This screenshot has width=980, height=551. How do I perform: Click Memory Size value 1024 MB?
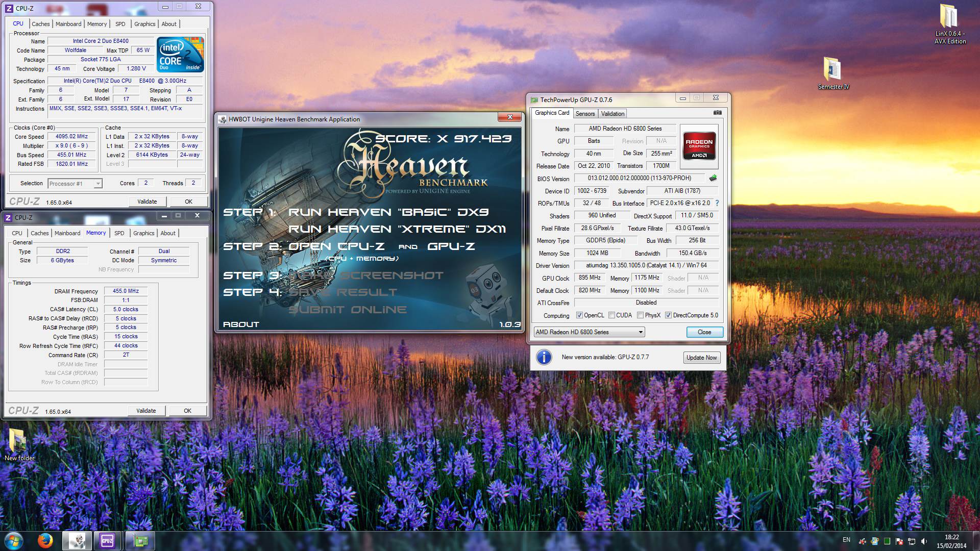tap(597, 253)
